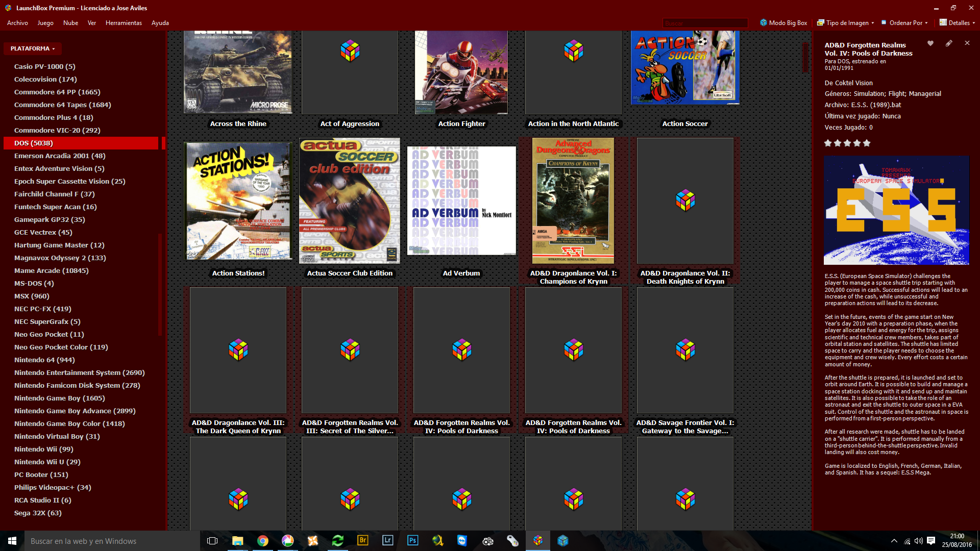The image size is (980, 551).
Task: Close the game details panel
Action: [x=967, y=43]
